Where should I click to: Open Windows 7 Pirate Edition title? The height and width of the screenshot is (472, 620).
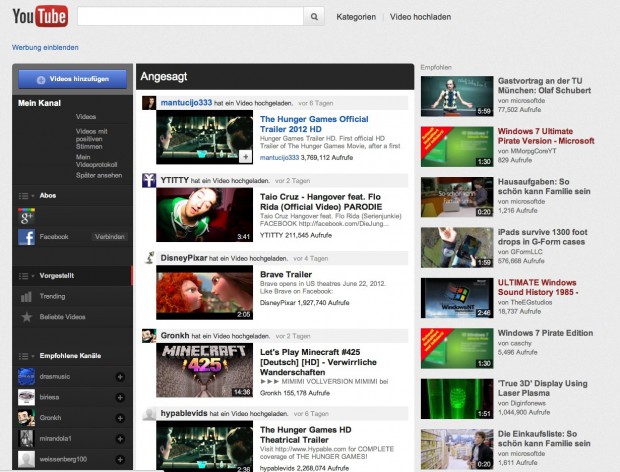tap(545, 333)
